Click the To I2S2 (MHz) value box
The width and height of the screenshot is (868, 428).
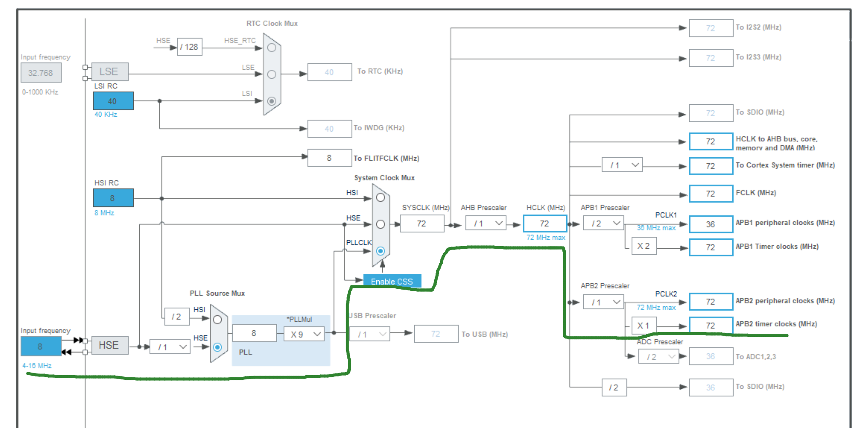pyautogui.click(x=711, y=28)
